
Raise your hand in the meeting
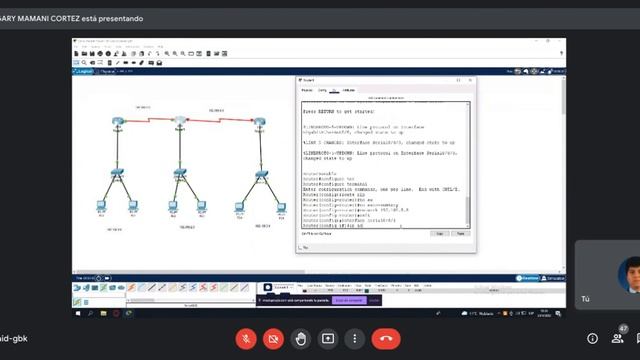300,339
